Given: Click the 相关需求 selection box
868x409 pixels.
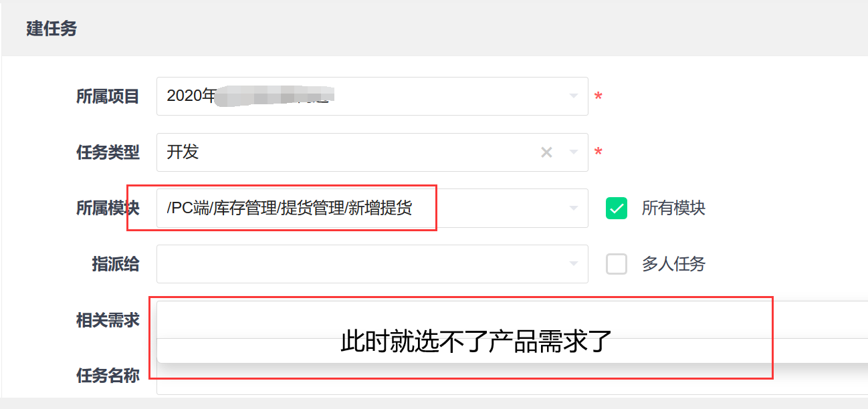Looking at the screenshot, I should click(x=512, y=320).
